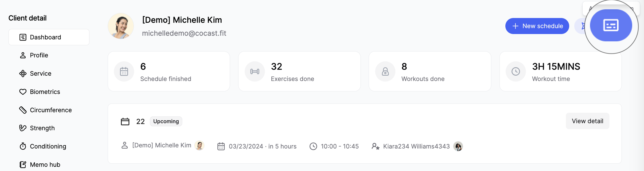Screen dimensions: 644x171
Task: Click the michelledemo@cocast.fit email address
Action: click(x=184, y=33)
